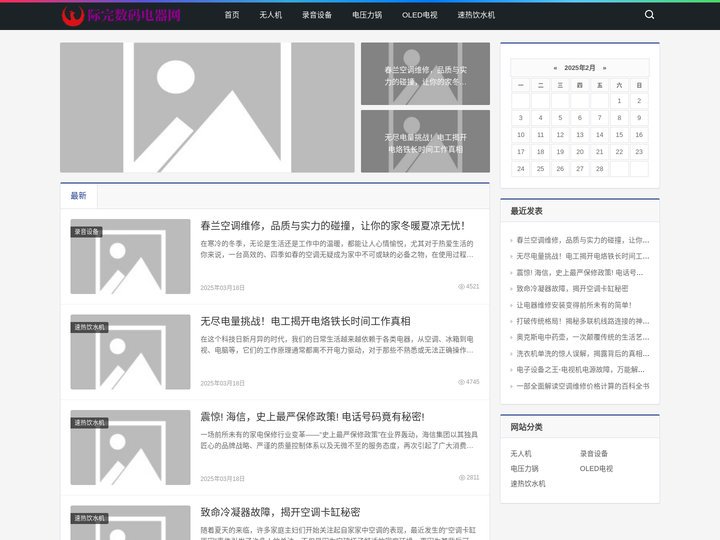Open article title 致命冷凝器故障，揭开空调卡缸秘密
The width and height of the screenshot is (720, 540).
point(280,512)
